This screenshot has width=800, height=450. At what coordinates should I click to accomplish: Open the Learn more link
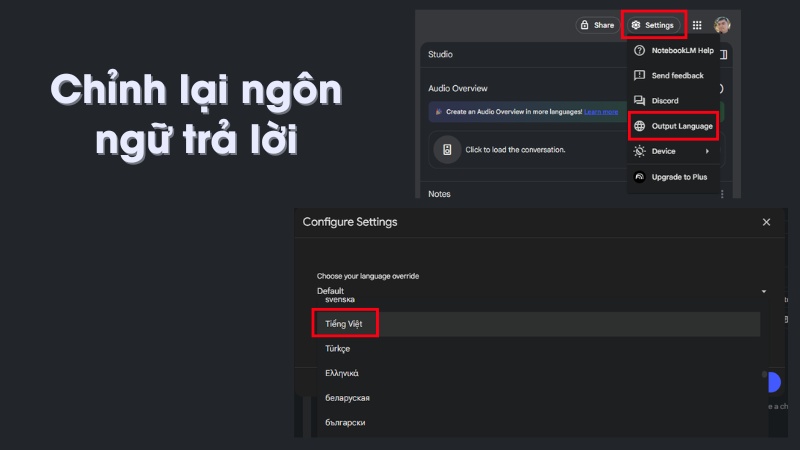(601, 112)
